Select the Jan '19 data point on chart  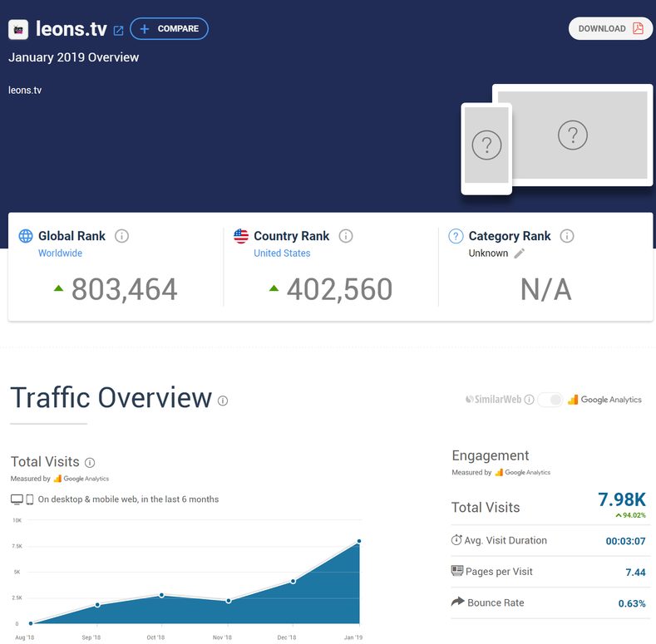359,542
